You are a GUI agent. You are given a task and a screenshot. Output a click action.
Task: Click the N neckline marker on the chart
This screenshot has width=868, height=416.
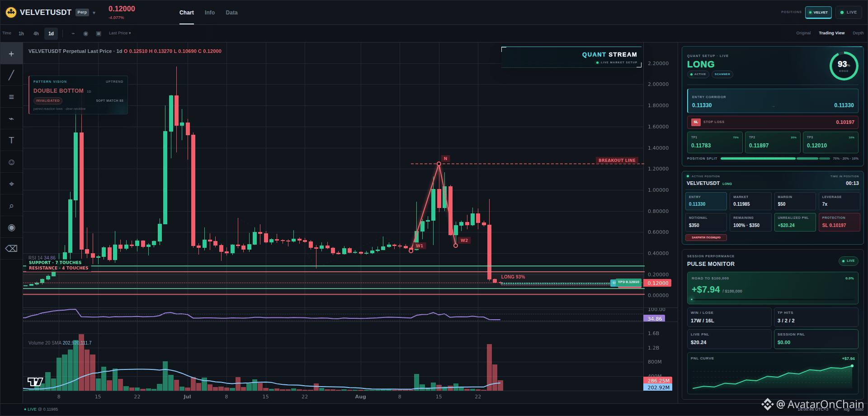[x=445, y=159]
